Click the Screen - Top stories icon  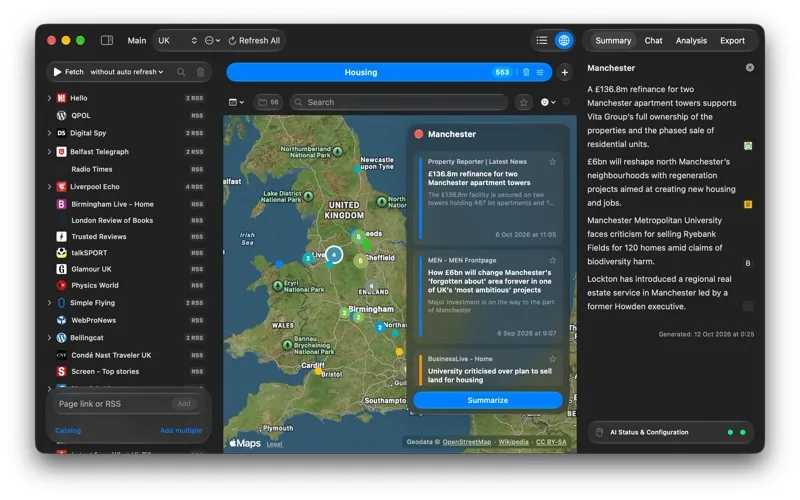(x=61, y=371)
